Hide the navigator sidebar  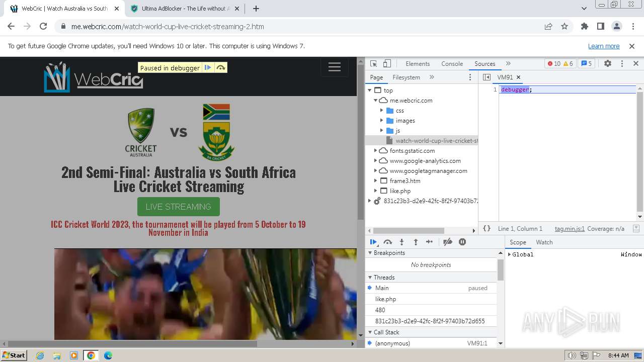[x=487, y=77]
